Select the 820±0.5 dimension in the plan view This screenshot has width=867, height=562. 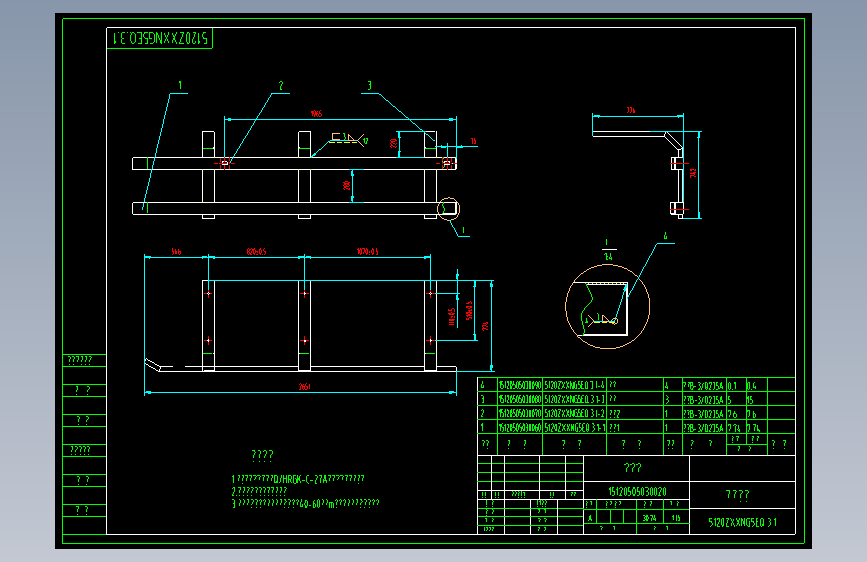tap(256, 252)
